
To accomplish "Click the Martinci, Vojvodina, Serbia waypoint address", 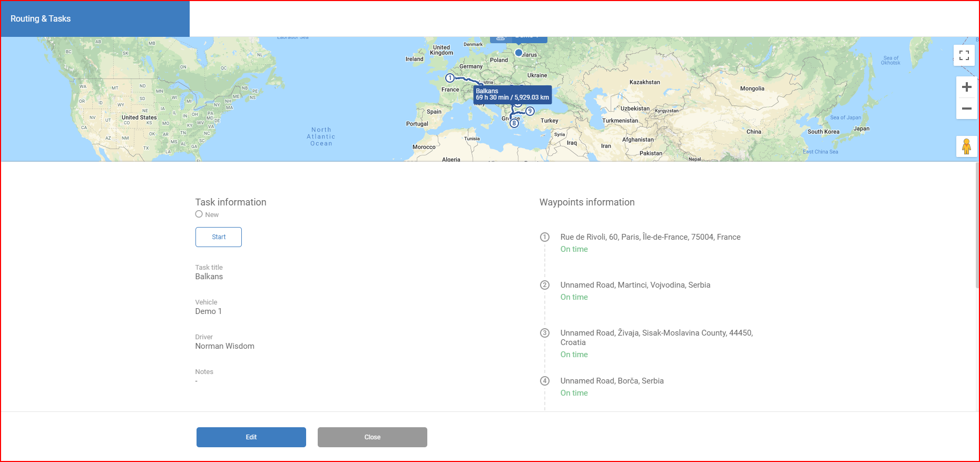I will click(635, 285).
